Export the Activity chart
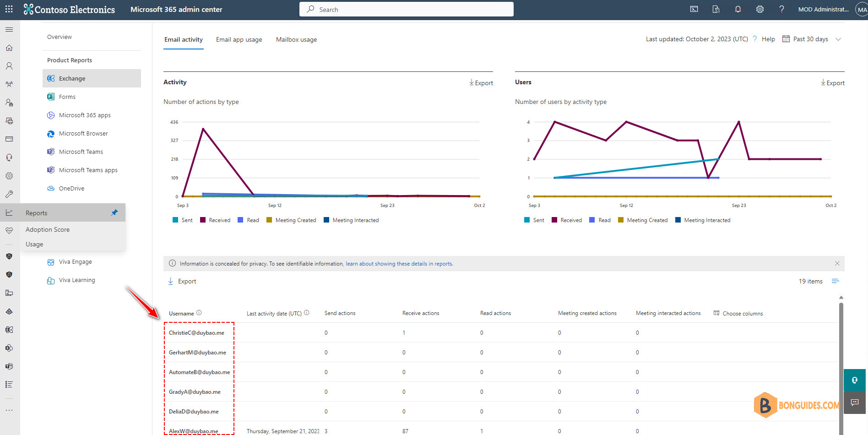 pos(481,83)
